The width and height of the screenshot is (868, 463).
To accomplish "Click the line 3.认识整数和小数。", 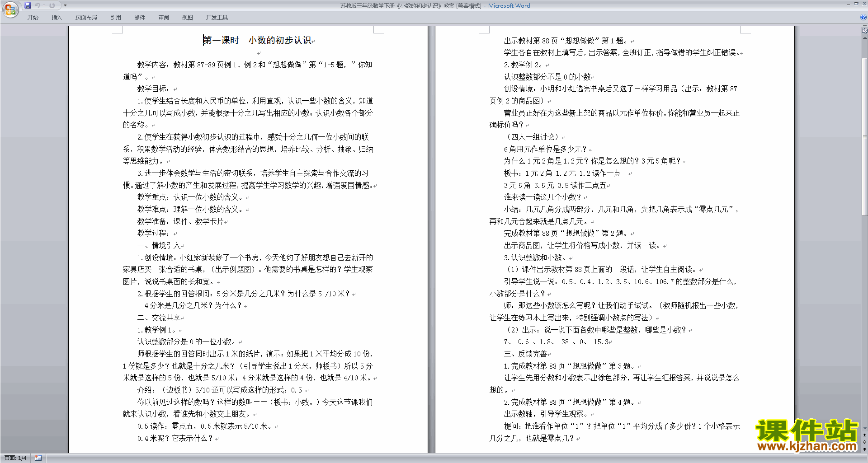I will (x=535, y=257).
